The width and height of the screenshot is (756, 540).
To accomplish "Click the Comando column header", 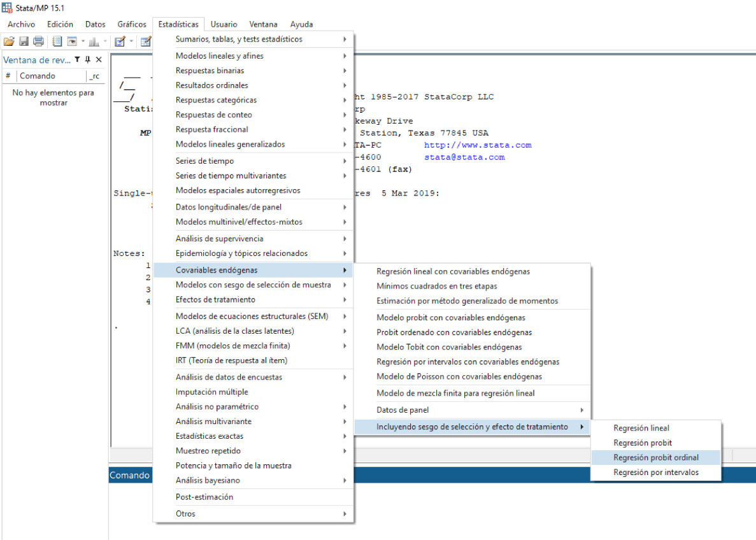I will pos(52,76).
